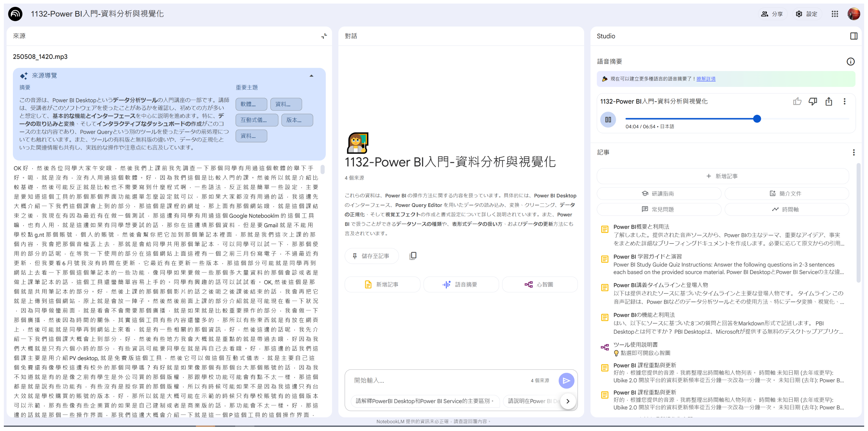This screenshot has width=868, height=431.
Task: Click the 4 個來源 label in chat input
Action: click(x=540, y=381)
